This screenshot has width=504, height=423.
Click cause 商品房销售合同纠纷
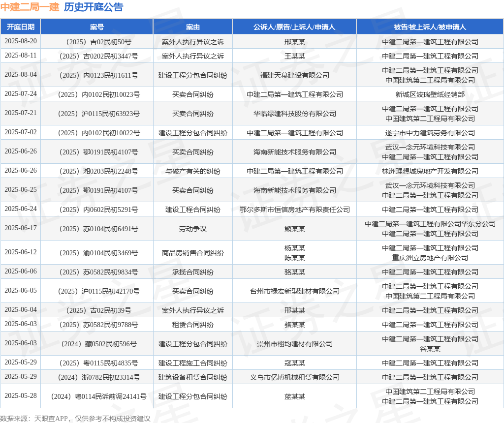coord(193,253)
